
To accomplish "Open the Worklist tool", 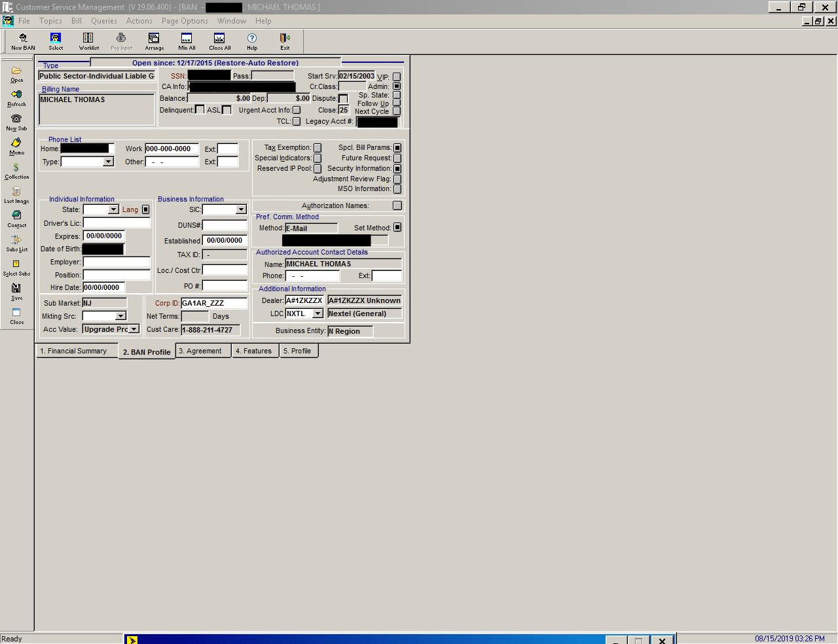I will click(88, 41).
